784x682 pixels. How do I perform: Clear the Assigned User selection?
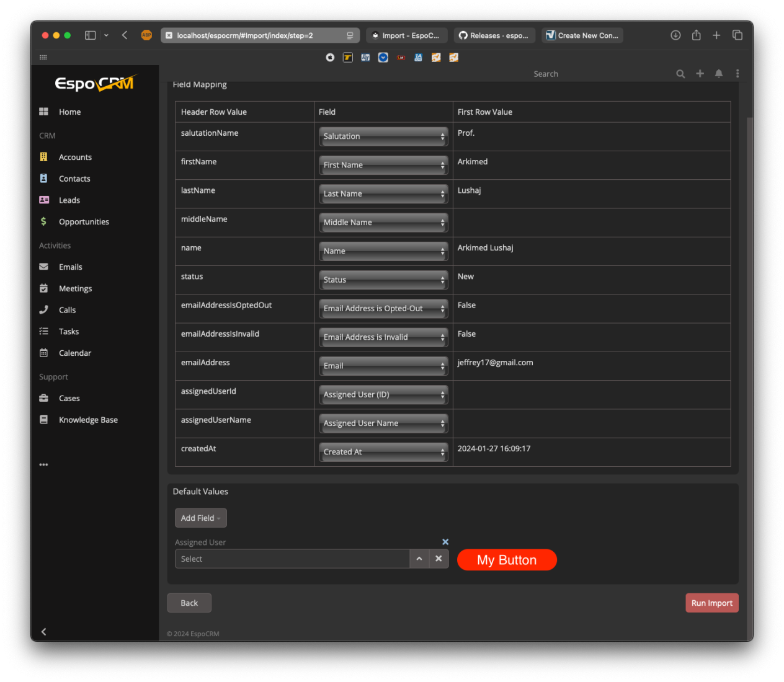pyautogui.click(x=439, y=559)
